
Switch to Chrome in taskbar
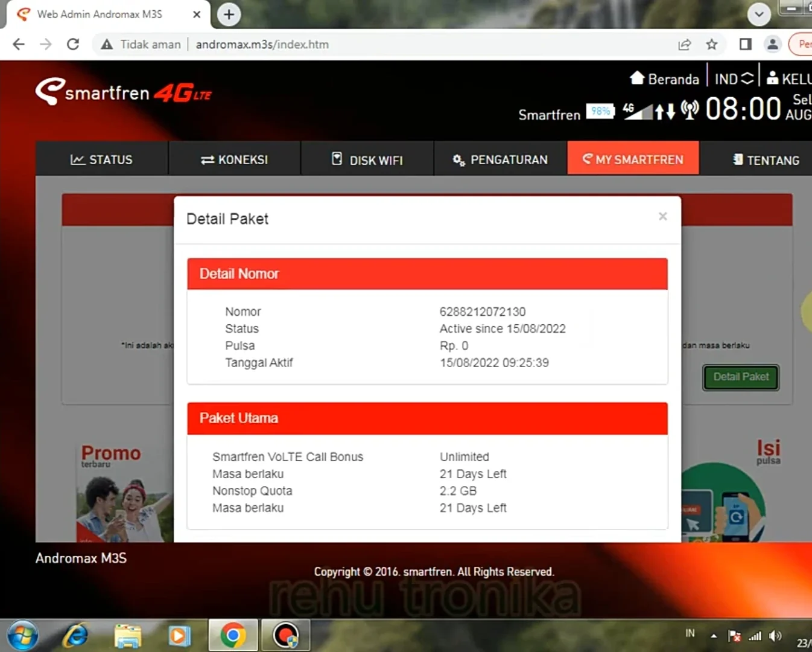(233, 636)
